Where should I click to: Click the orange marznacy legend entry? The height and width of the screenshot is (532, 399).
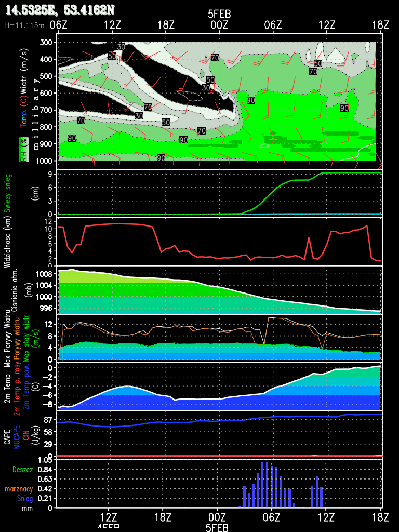click(19, 489)
